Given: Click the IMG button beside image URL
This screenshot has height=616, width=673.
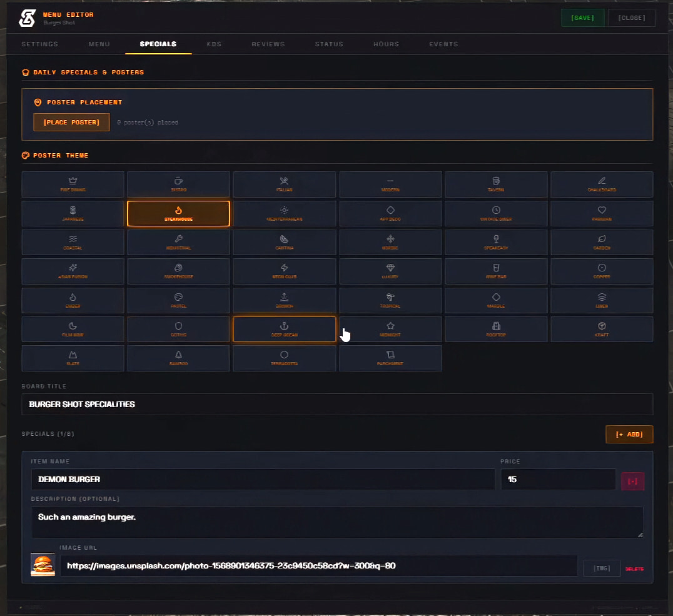Looking at the screenshot, I should point(602,568).
